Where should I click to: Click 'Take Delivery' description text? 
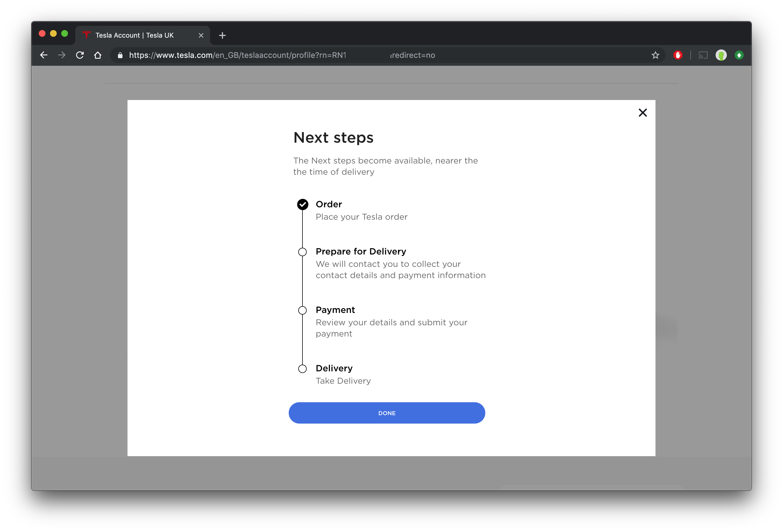[x=343, y=381]
